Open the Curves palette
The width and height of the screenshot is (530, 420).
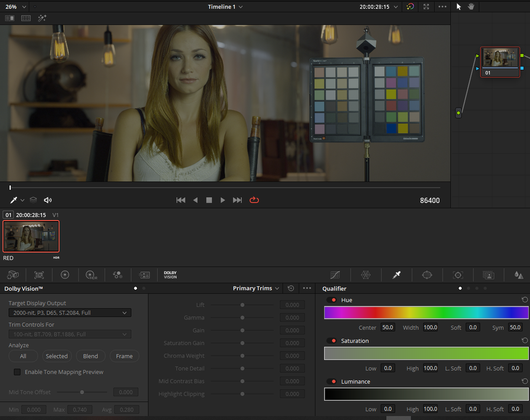[x=335, y=275]
